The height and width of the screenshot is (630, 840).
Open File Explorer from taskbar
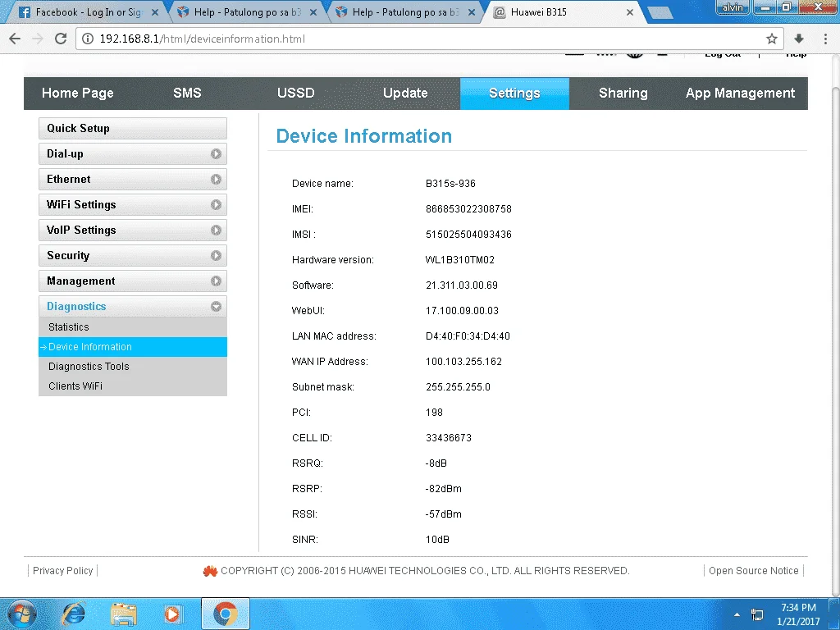click(124, 614)
